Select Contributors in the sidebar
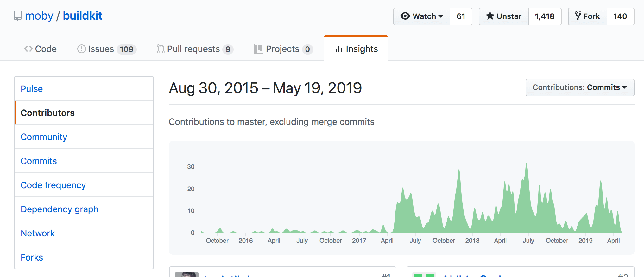The height and width of the screenshot is (277, 644). [x=84, y=113]
